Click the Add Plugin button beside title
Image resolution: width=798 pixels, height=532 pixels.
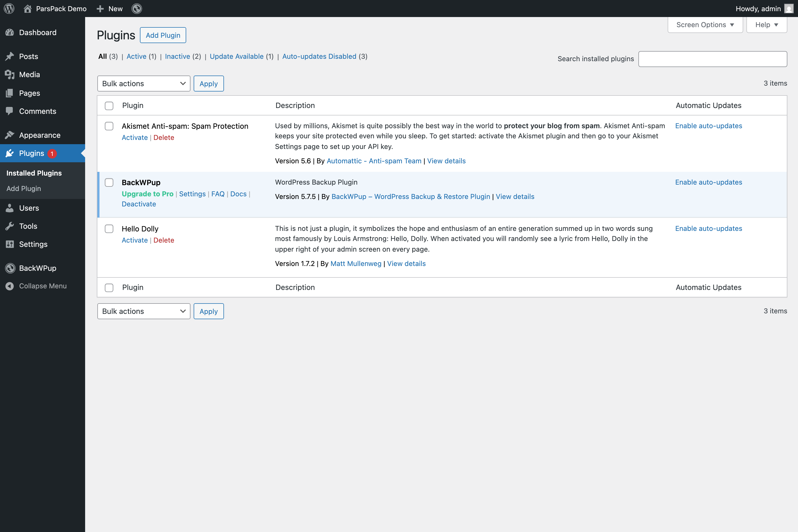(163, 35)
